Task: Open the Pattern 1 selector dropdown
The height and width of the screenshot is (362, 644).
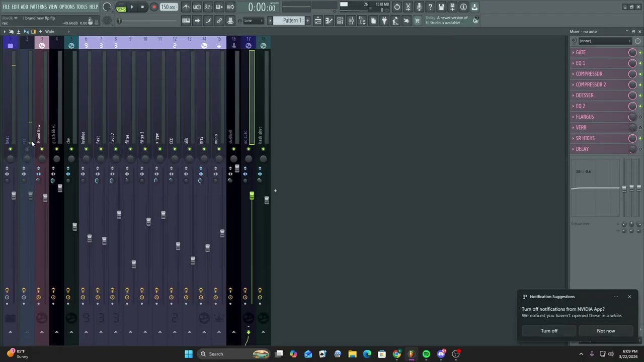Action: click(x=292, y=21)
